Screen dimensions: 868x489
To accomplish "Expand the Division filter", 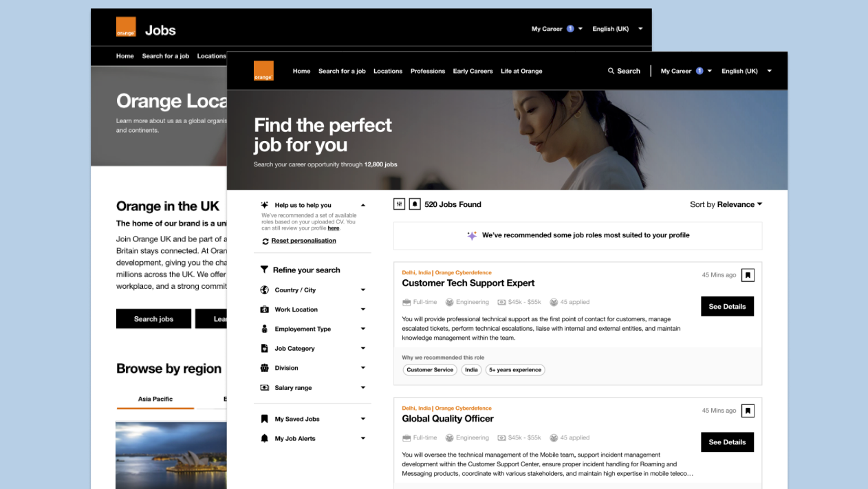I will 363,368.
